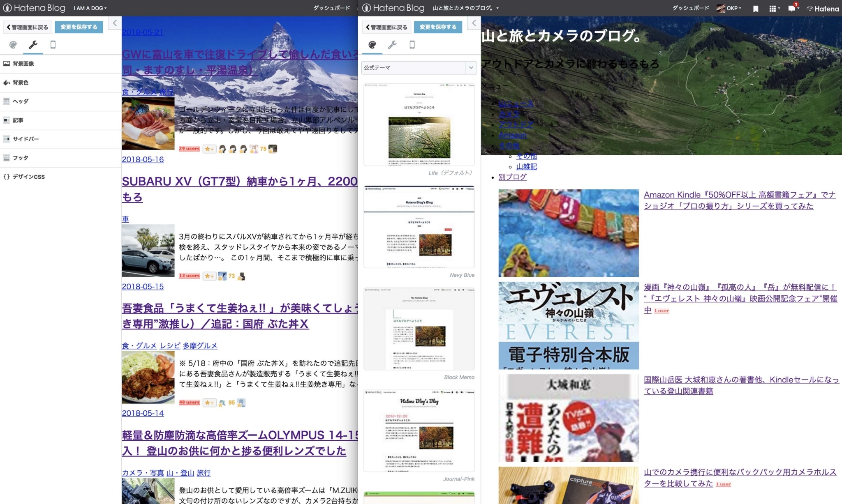
Task: Click the 山・登山 category link
Action: click(x=180, y=473)
